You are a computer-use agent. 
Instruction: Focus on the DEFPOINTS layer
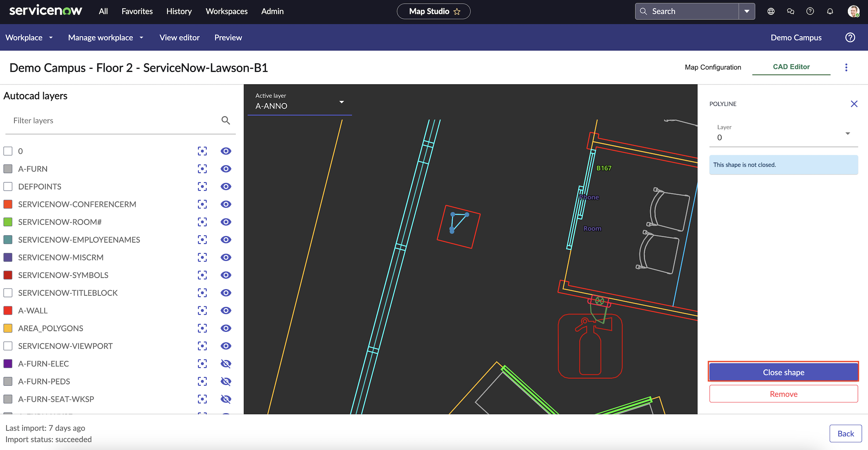click(202, 187)
